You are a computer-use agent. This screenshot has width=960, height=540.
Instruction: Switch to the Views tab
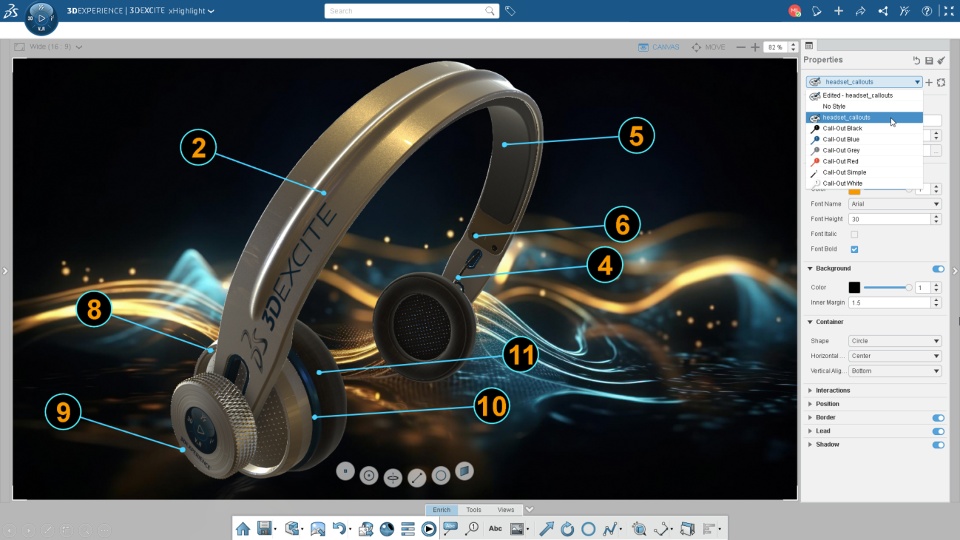pyautogui.click(x=506, y=509)
